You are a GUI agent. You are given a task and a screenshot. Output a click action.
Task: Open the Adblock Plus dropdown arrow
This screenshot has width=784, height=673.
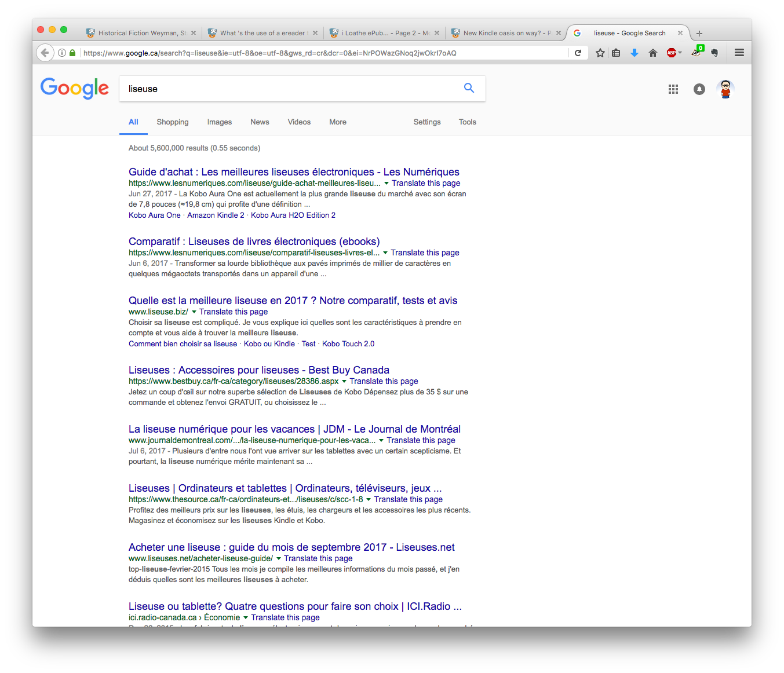(680, 53)
